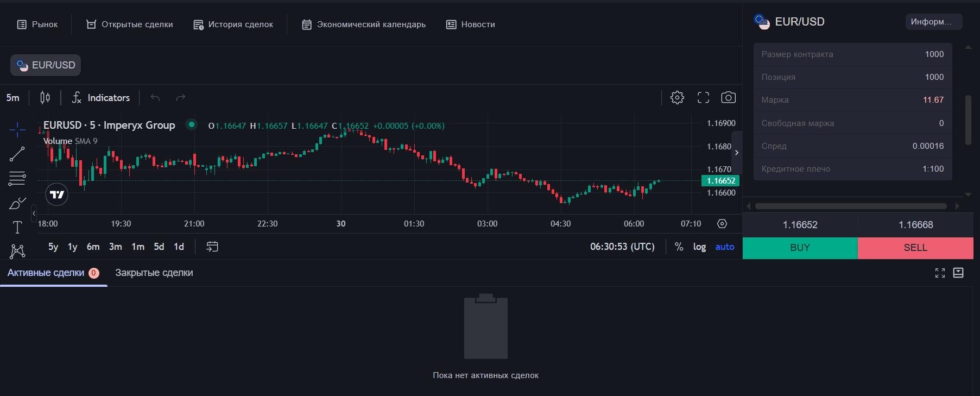Switch to Закрытые сделки tab
The height and width of the screenshot is (396, 980).
pos(154,273)
